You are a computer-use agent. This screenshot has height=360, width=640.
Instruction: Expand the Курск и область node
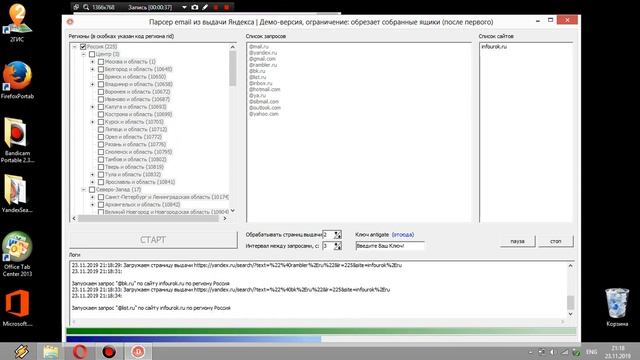93,122
